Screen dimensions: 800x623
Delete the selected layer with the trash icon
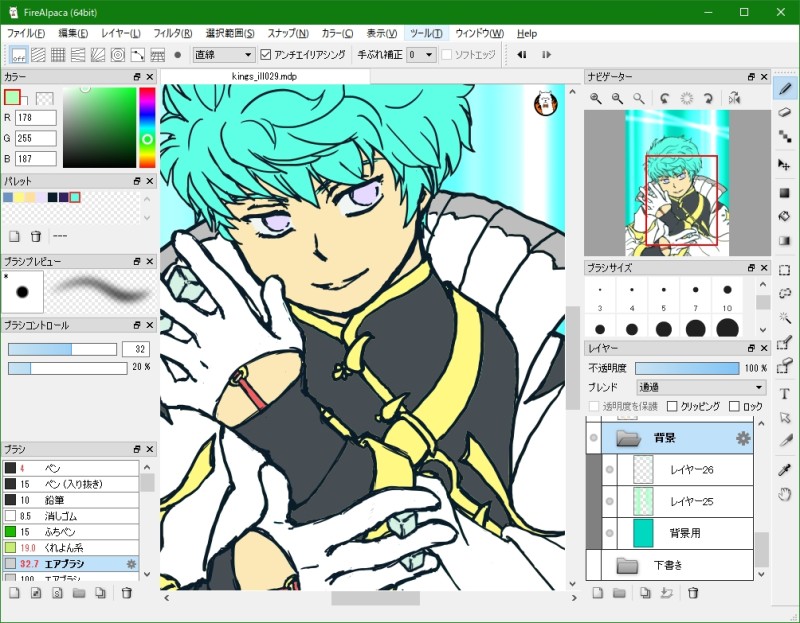692,592
